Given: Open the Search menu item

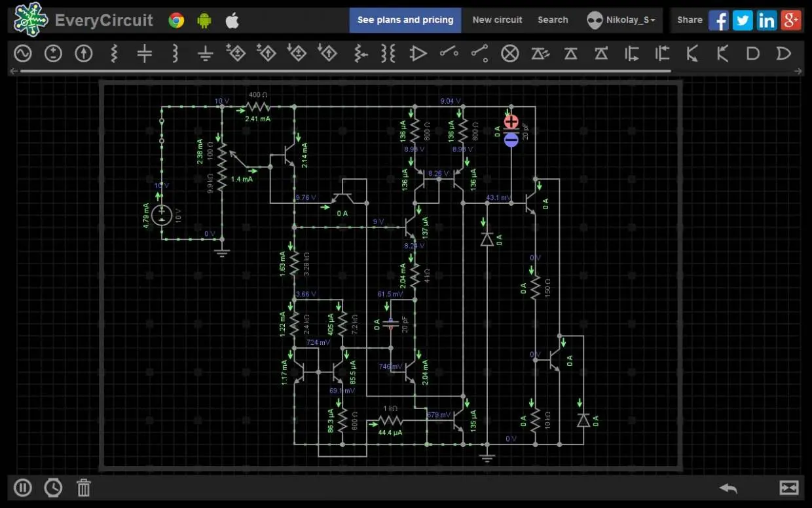Looking at the screenshot, I should pyautogui.click(x=553, y=20).
